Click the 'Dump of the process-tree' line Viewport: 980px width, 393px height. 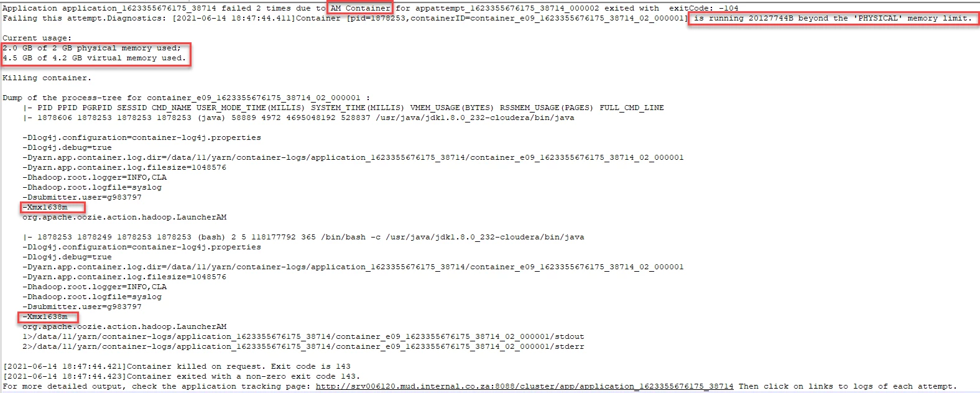[x=187, y=98]
